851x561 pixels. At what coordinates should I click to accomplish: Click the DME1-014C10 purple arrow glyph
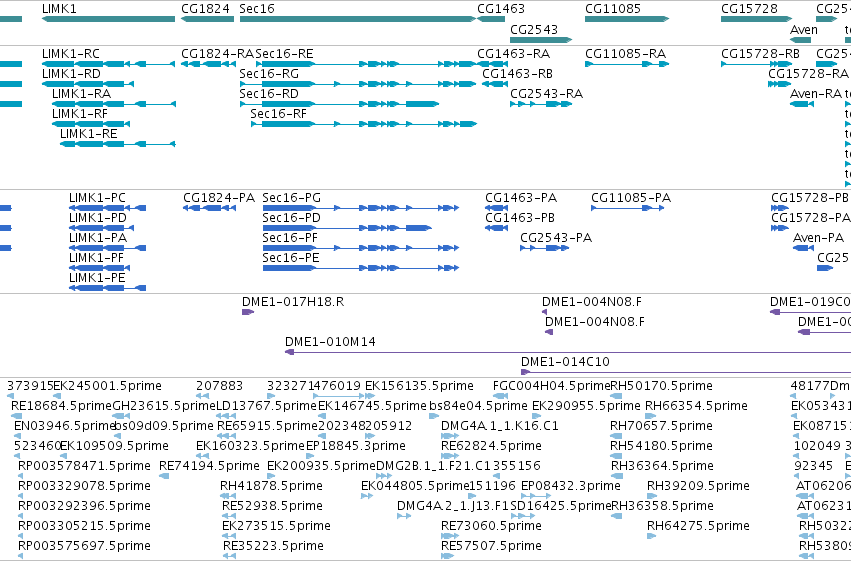click(525, 372)
